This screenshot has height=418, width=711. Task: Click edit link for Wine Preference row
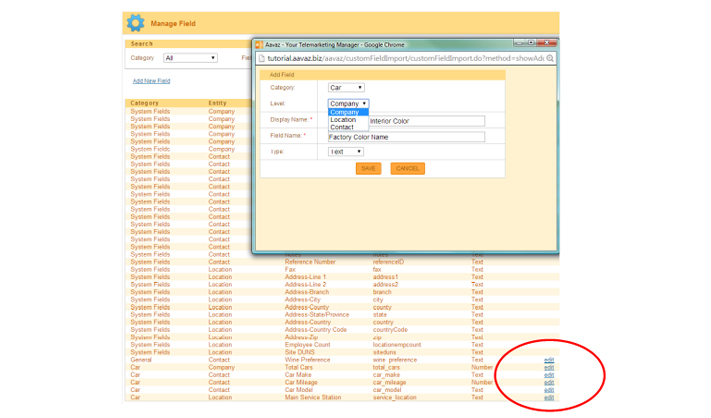549,360
